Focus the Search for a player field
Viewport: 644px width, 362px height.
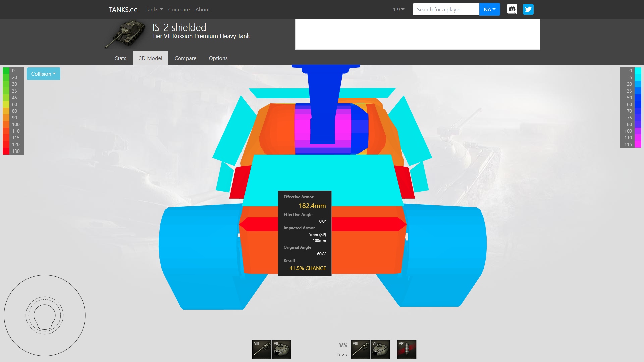tap(446, 9)
